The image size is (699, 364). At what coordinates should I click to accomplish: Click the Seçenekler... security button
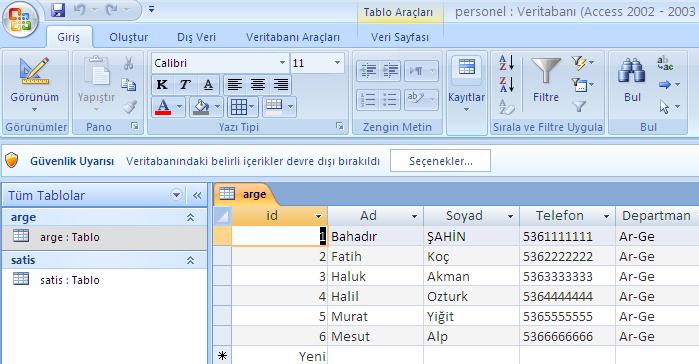(440, 161)
